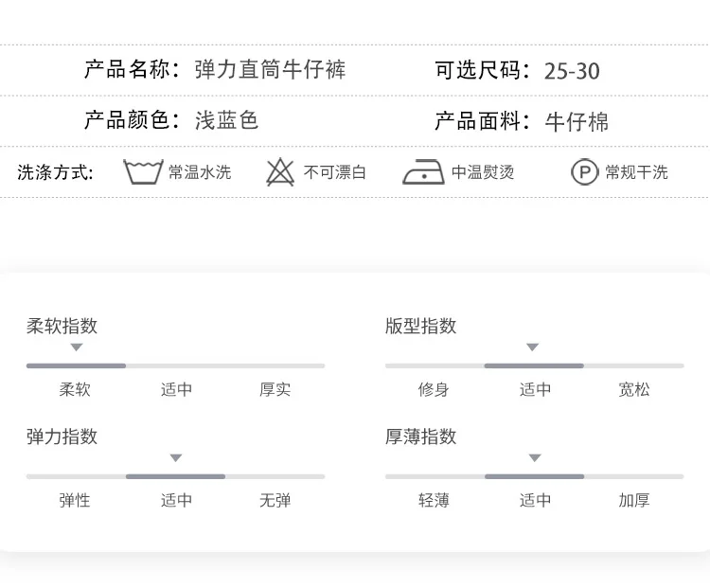Viewport: 710px width, 588px height.
Task: Click the elasticity index slider bar
Action: [175, 476]
